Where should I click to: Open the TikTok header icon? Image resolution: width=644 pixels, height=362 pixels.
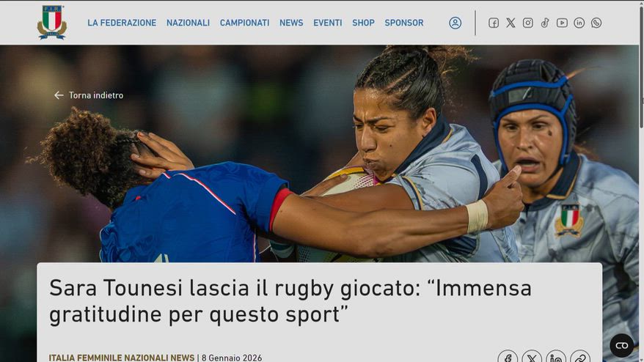tap(545, 23)
